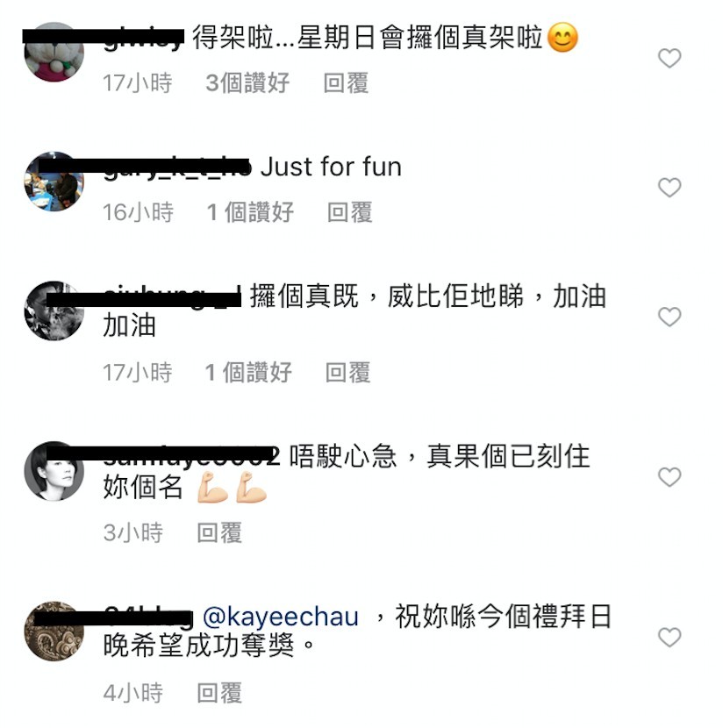Show 1個讚好 likes on 加油加油 comment
This screenshot has width=723, height=728.
248,373
